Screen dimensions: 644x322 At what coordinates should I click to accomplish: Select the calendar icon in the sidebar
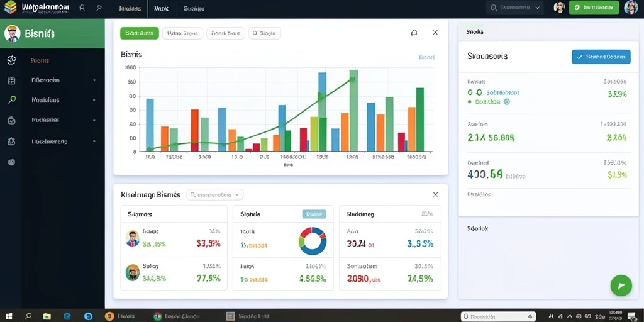[x=11, y=80]
